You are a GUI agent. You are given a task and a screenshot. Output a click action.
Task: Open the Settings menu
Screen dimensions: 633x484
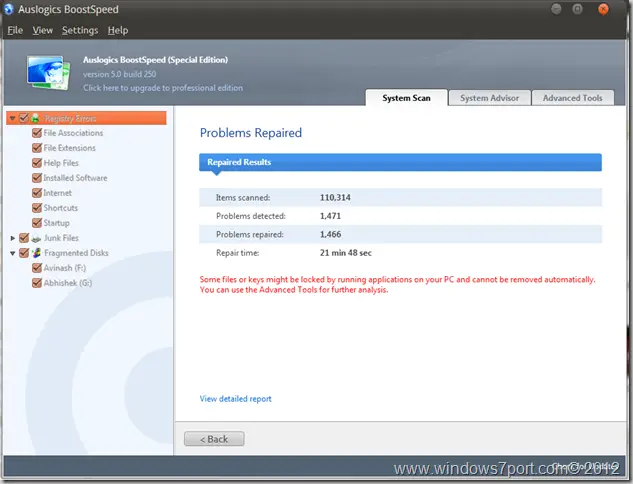tap(80, 30)
